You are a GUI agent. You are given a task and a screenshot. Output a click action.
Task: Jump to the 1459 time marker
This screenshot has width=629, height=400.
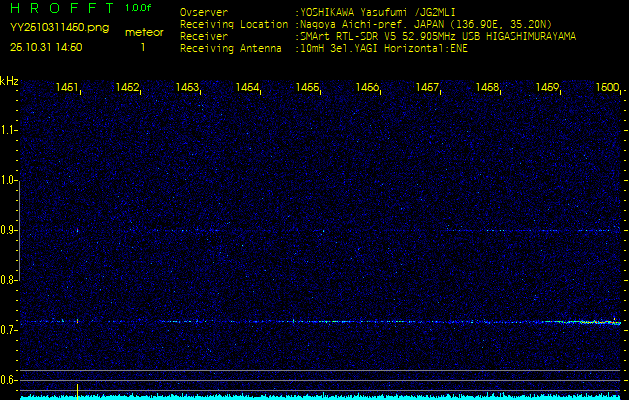[547, 88]
